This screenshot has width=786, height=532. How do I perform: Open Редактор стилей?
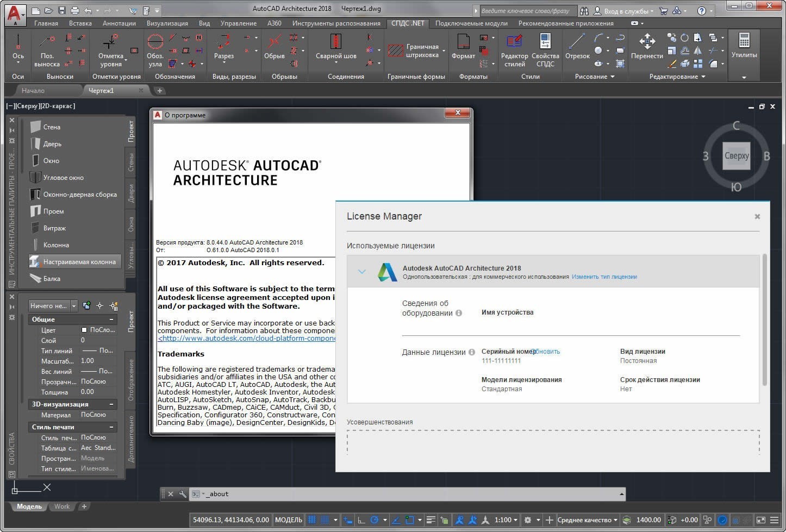click(x=514, y=50)
